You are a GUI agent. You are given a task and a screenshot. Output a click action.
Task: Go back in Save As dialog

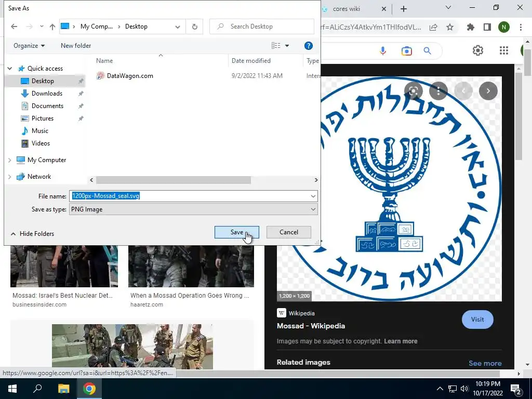[14, 26]
